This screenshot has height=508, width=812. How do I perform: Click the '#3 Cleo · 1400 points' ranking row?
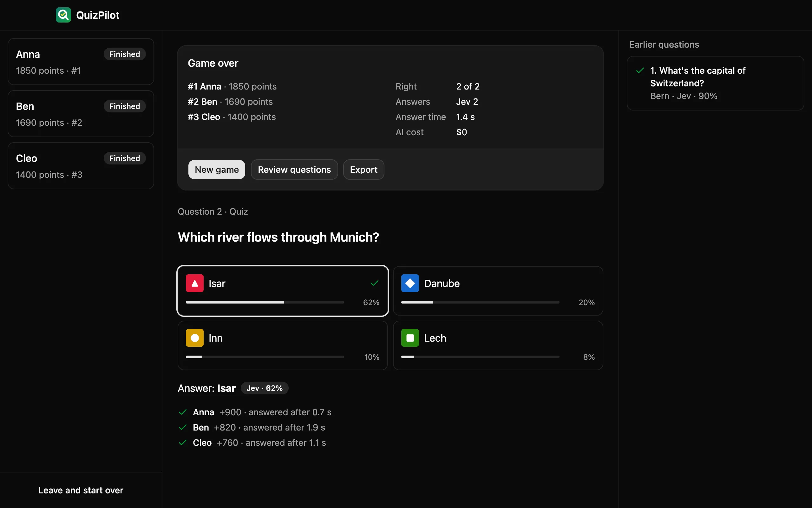coord(232,117)
